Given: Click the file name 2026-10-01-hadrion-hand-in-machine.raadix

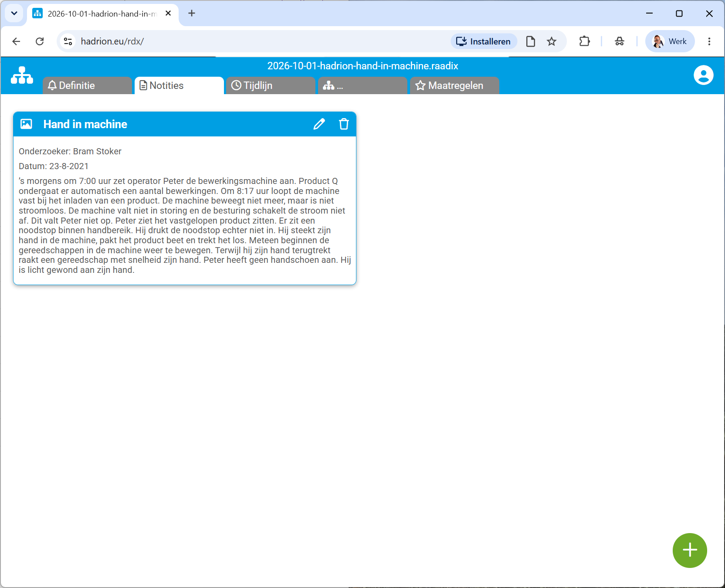Looking at the screenshot, I should [362, 66].
